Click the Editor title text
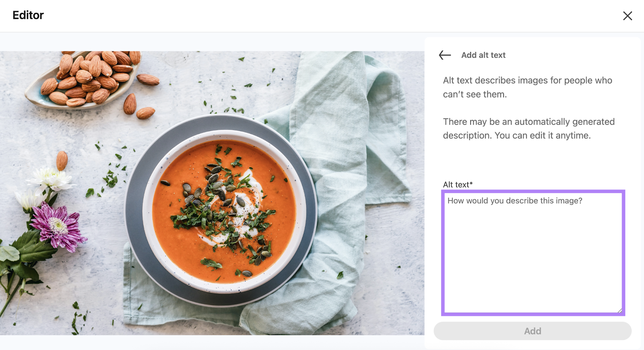644x350 pixels. 28,15
